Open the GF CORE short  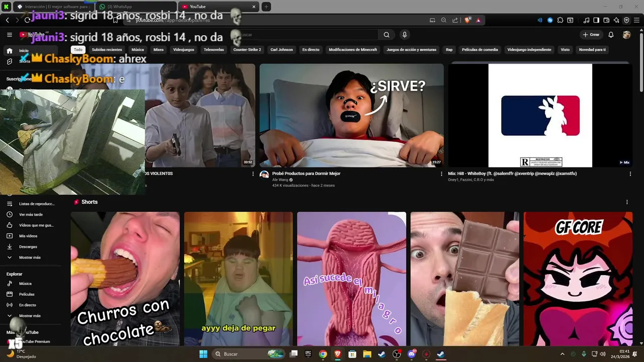(x=578, y=279)
